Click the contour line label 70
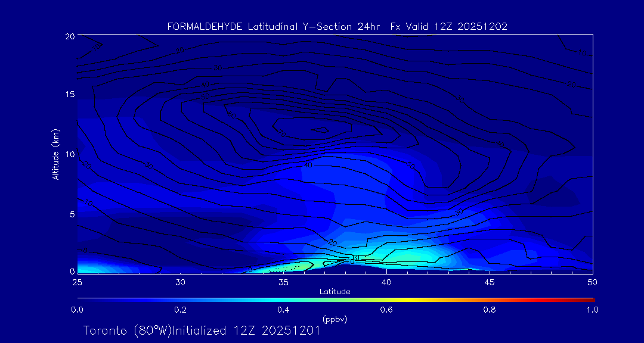 click(281, 134)
